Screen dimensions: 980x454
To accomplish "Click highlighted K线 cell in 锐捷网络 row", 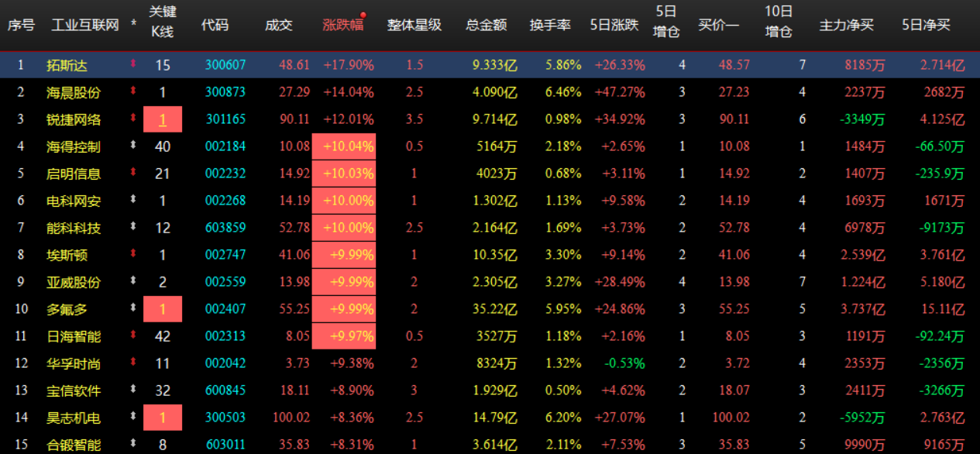I will pyautogui.click(x=163, y=119).
